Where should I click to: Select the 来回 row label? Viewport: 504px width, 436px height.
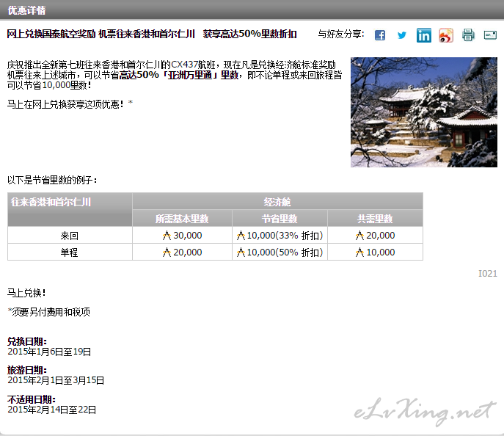tap(70, 236)
